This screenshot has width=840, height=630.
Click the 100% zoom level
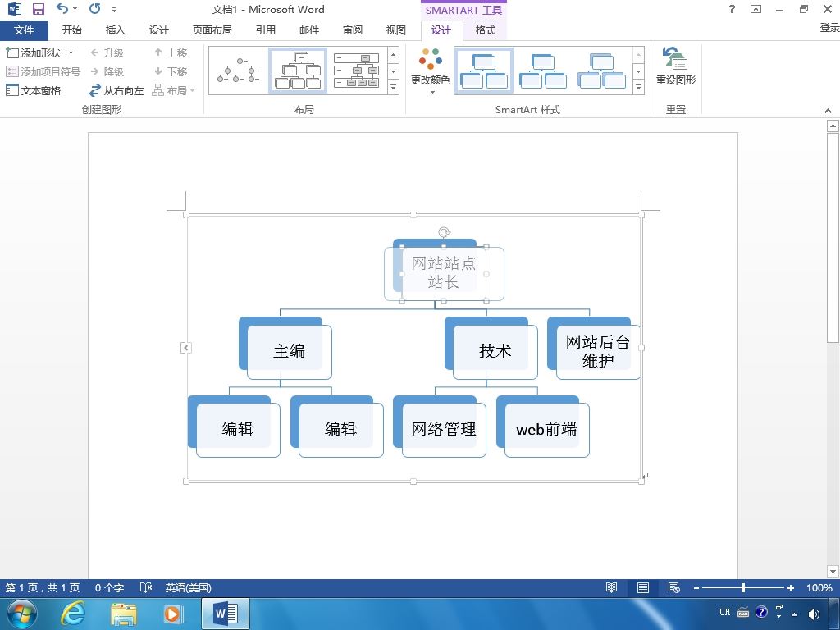pyautogui.click(x=819, y=587)
